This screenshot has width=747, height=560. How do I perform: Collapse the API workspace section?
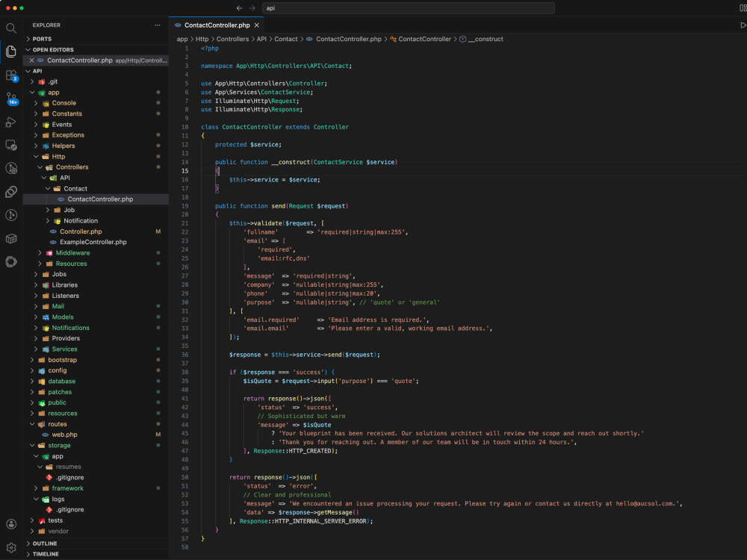click(x=96, y=71)
